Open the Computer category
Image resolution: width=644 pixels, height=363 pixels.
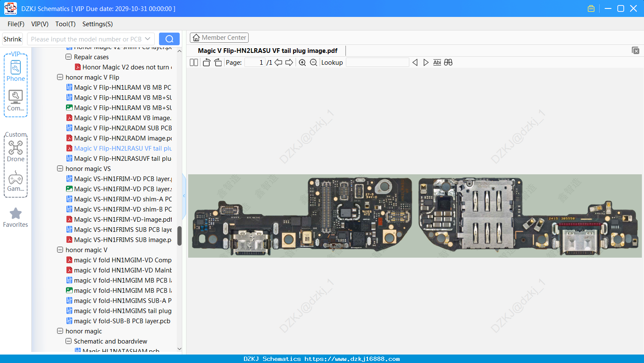16,101
